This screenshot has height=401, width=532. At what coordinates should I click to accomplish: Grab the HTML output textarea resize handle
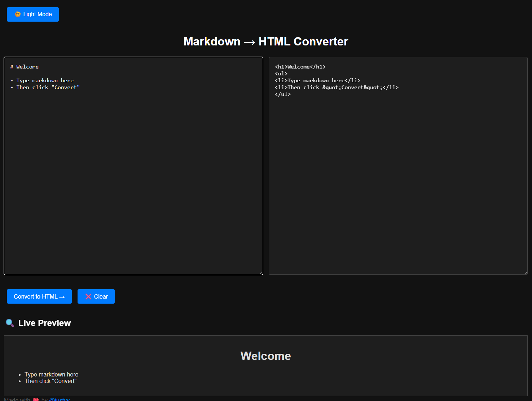click(x=526, y=273)
